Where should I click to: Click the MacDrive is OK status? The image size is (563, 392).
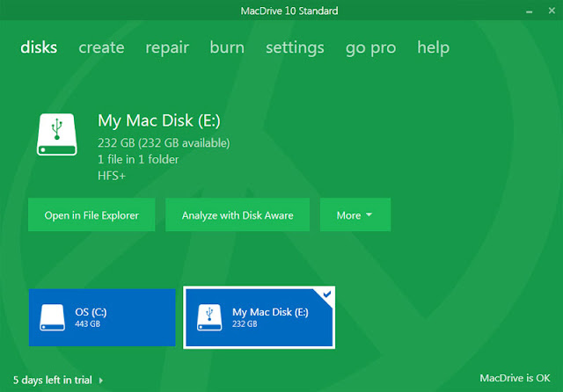(515, 378)
